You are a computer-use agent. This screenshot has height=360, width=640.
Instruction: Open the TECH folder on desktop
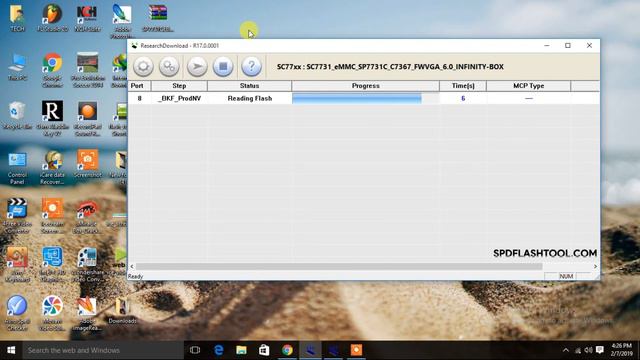(x=17, y=18)
